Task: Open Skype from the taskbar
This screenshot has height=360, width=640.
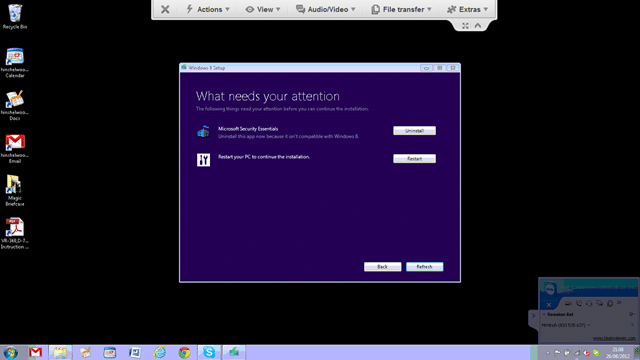Action: coord(209,352)
